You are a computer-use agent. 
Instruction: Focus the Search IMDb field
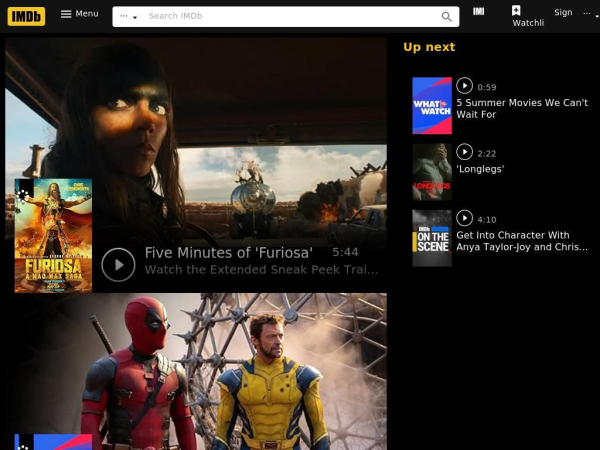click(291, 16)
